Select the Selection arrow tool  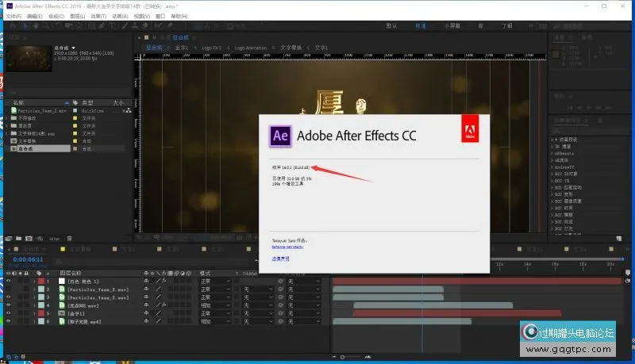pyautogui.click(x=25, y=26)
